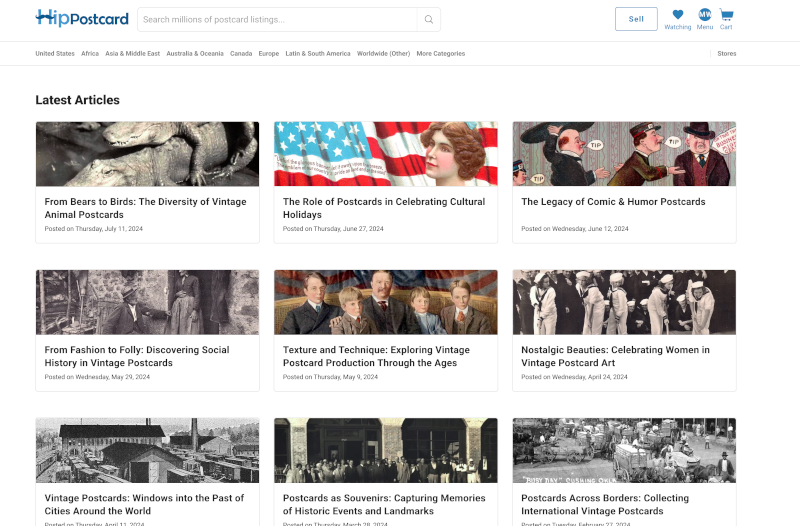Click the Sell button

[636, 19]
